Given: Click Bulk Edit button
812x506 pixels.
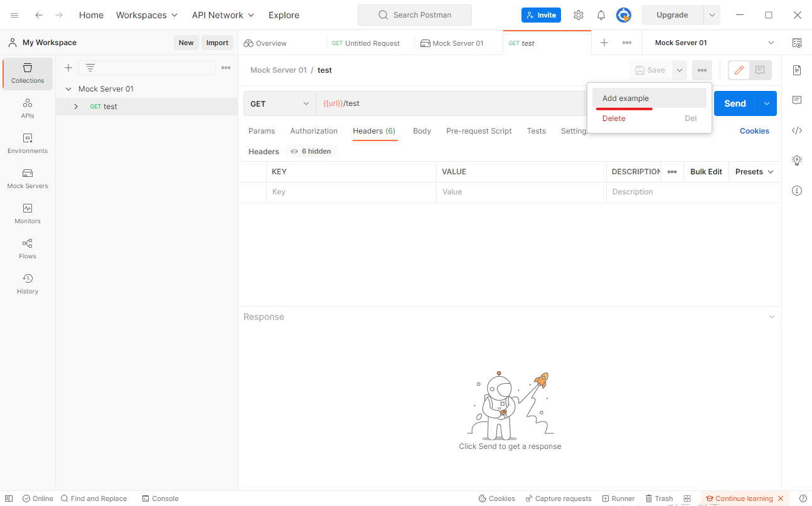Looking at the screenshot, I should coord(706,172).
